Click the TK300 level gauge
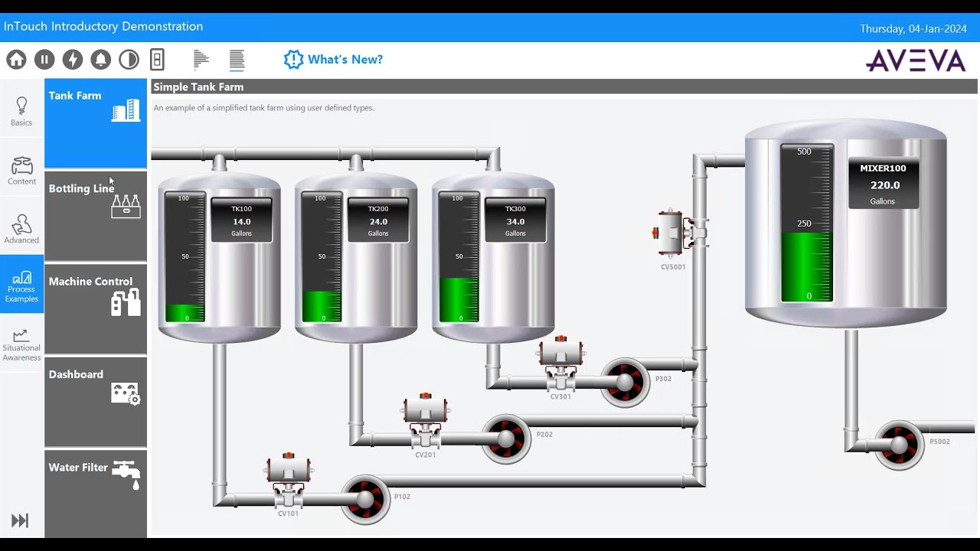This screenshot has width=980, height=551. pyautogui.click(x=459, y=257)
